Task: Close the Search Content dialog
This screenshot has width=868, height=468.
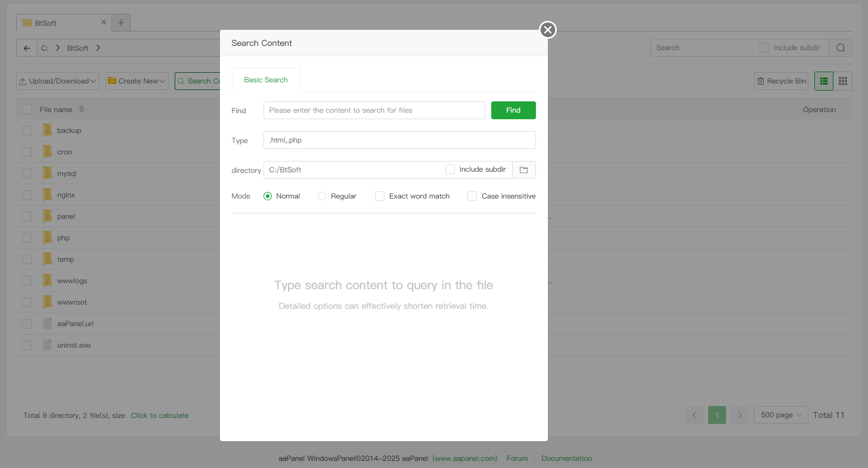Action: 547,30
